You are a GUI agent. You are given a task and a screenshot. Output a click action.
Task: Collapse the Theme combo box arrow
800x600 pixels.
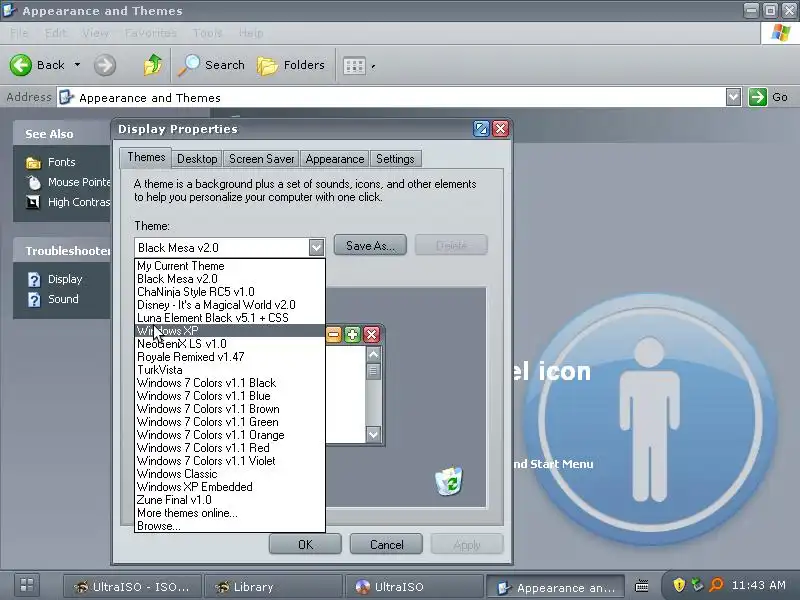[316, 248]
